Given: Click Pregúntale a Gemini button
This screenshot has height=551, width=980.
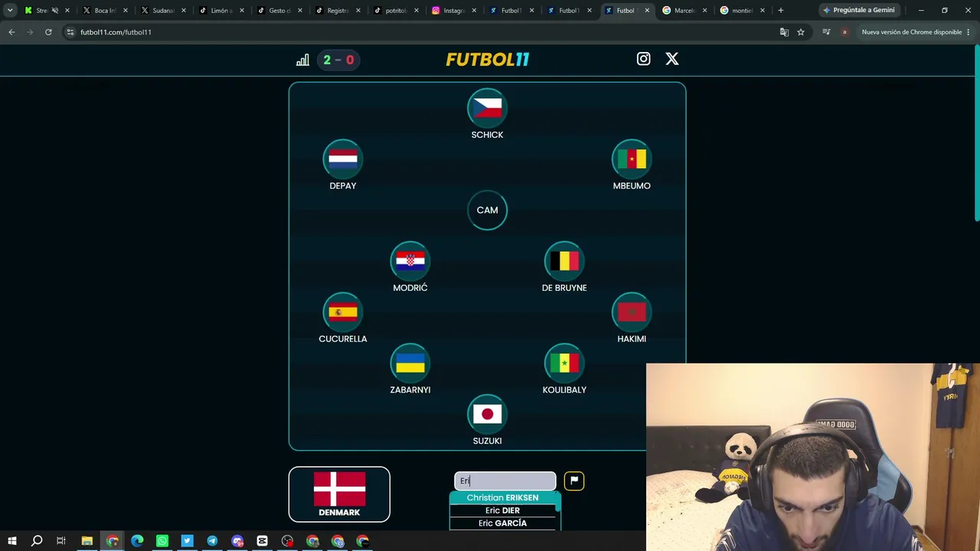Looking at the screenshot, I should pos(858,11).
